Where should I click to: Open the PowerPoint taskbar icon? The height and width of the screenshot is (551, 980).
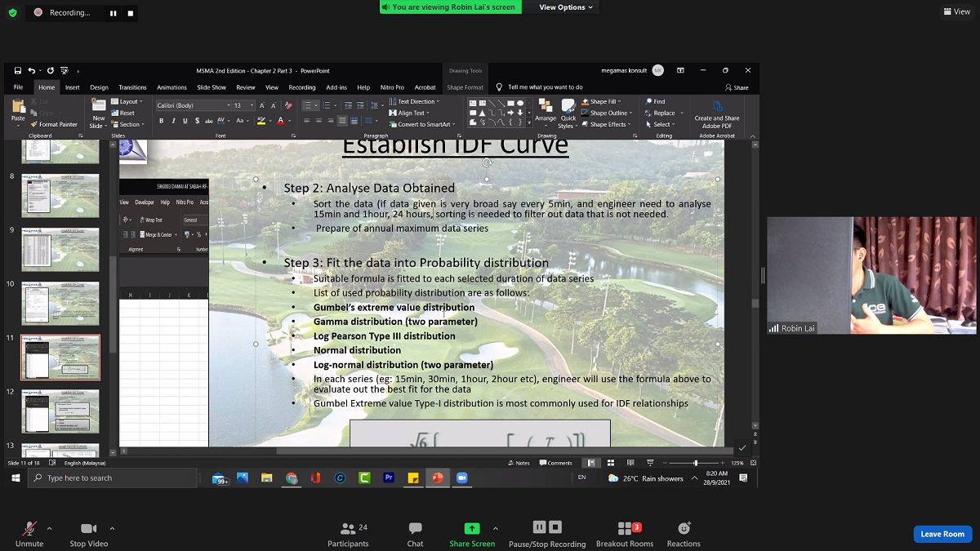click(x=438, y=478)
